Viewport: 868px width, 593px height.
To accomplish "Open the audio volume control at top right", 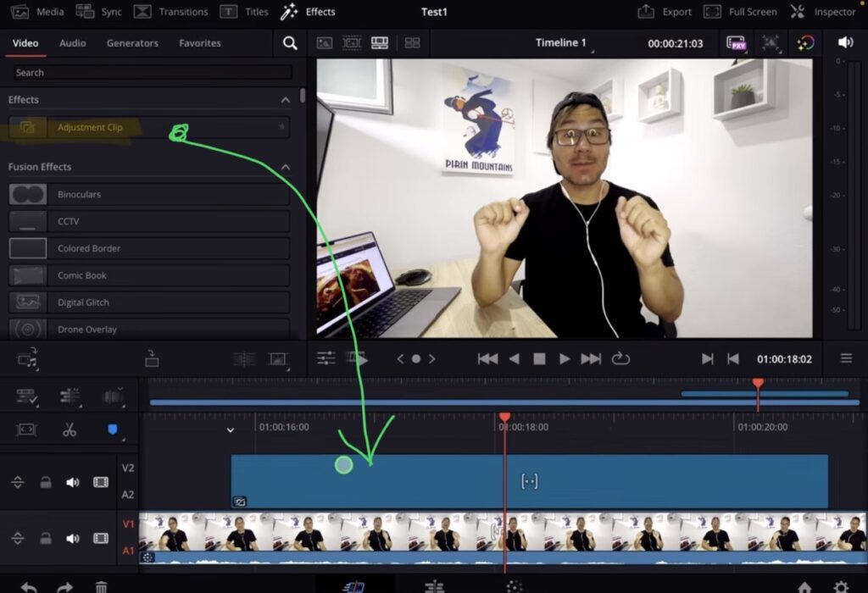I will 846,41.
